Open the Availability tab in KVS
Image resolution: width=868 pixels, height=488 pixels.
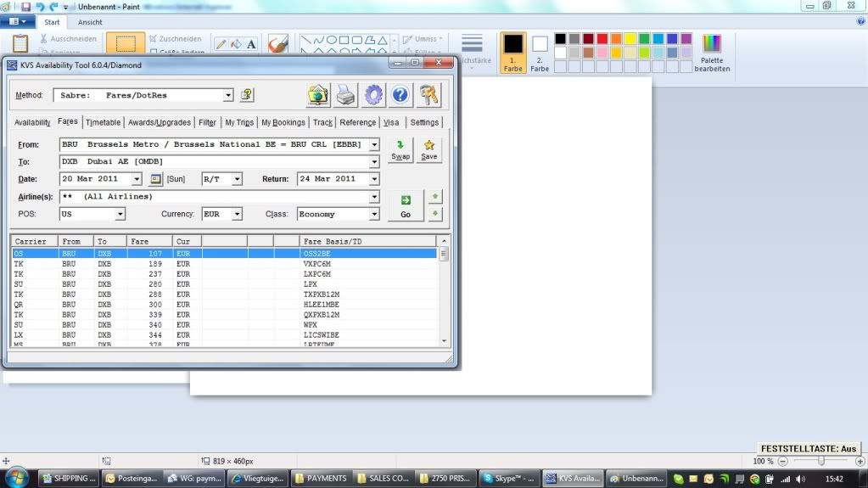(x=32, y=122)
